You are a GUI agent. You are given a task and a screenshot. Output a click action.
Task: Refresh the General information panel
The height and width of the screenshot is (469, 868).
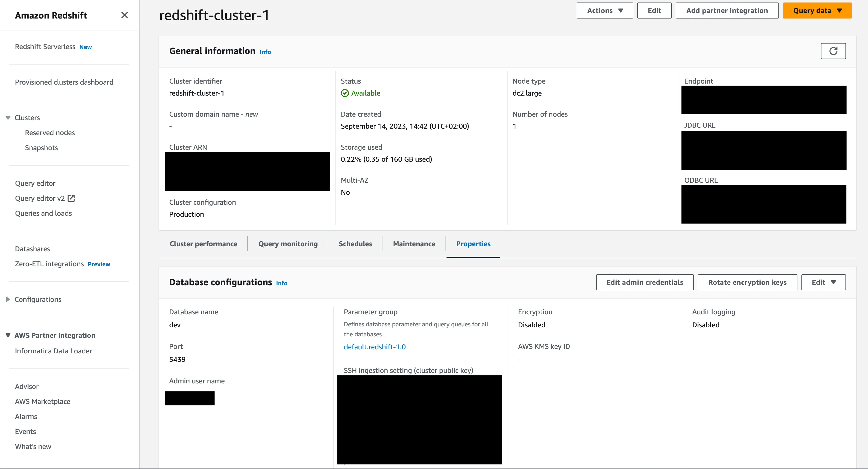tap(833, 51)
